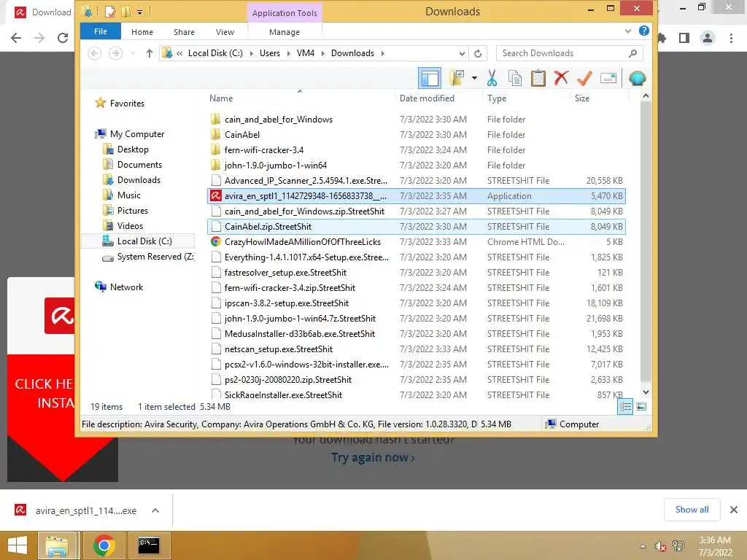This screenshot has width=747, height=560.
Task: Select Desktop in the navigation pane
Action: tap(133, 149)
